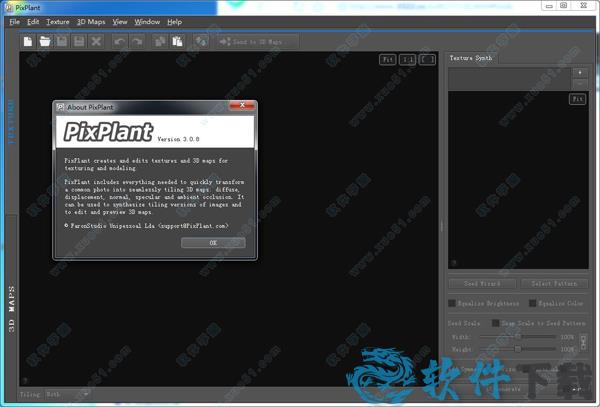Toggle full-view bracket button in canvas corner
The image size is (600, 407).
(427, 60)
